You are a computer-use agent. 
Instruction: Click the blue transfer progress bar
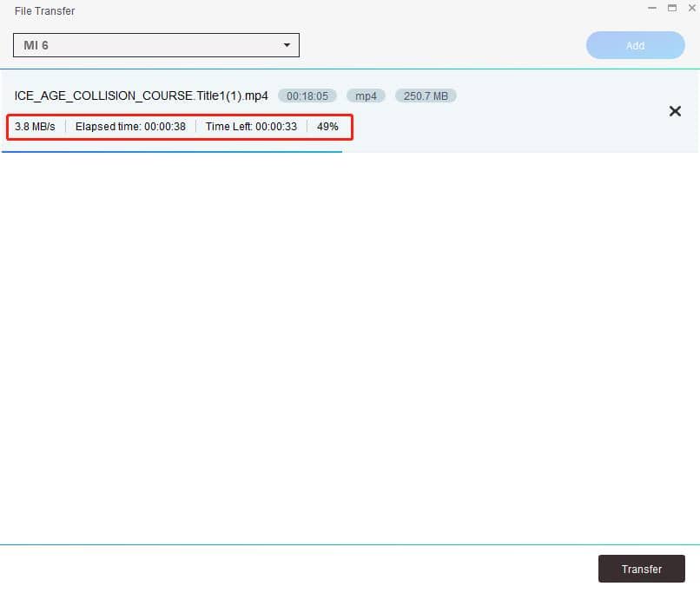coord(172,152)
